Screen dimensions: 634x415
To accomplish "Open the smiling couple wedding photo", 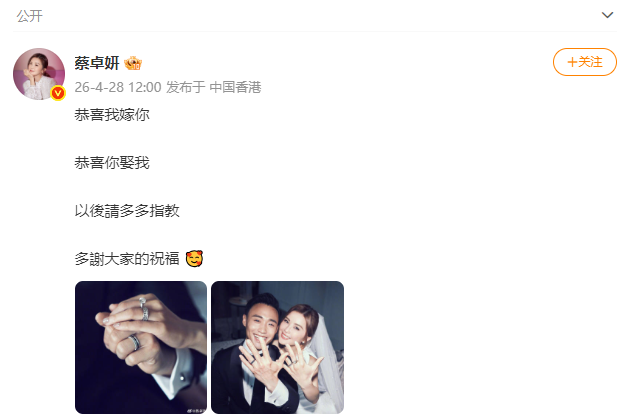I will coord(277,347).
